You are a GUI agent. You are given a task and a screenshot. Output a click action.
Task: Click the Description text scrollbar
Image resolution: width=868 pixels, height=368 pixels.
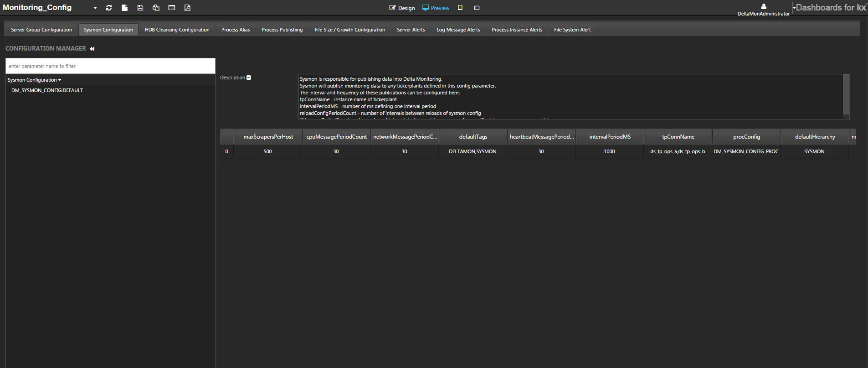(846, 95)
